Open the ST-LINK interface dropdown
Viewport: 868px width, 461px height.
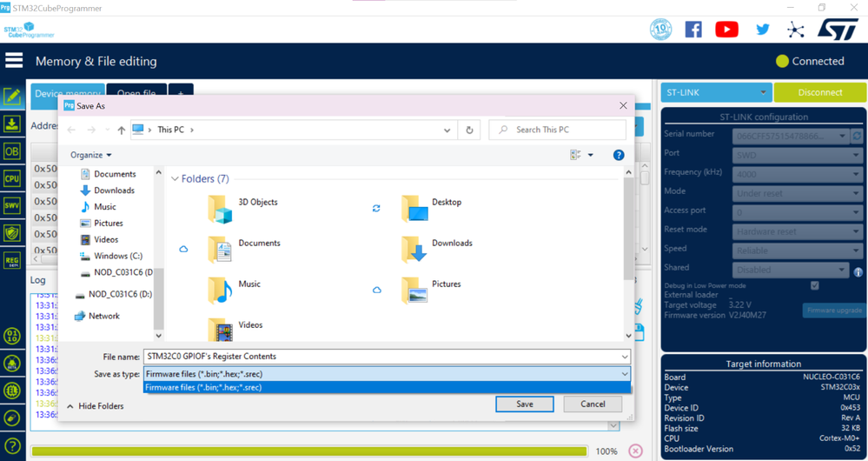point(716,92)
